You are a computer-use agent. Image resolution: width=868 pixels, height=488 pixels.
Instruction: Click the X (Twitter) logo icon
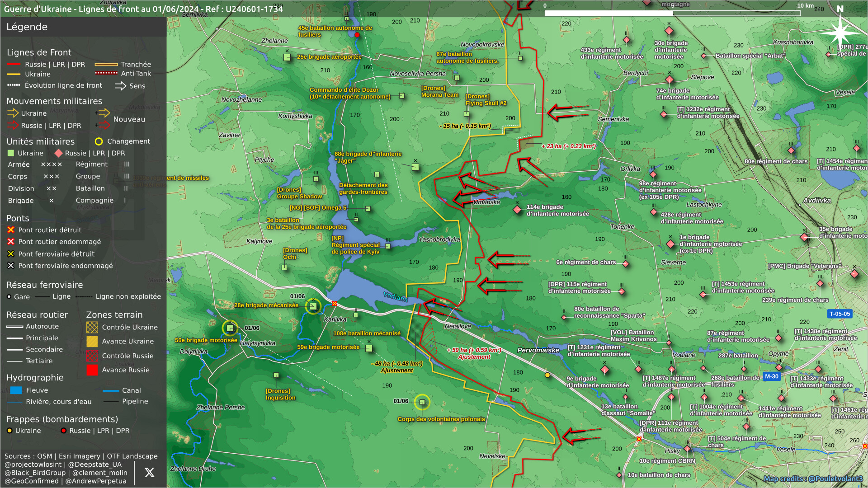[149, 473]
